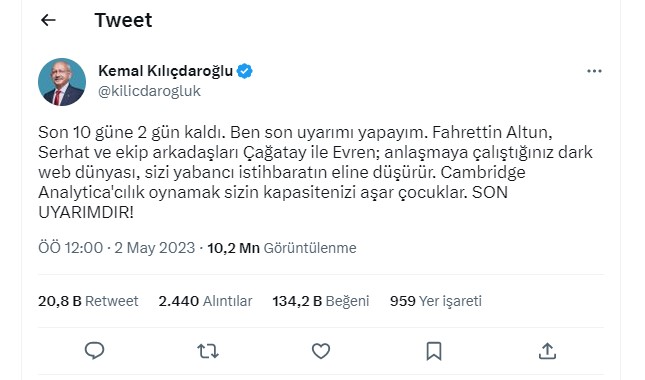
Task: Bookmark the tweet with bookmark icon
Action: [x=434, y=351]
